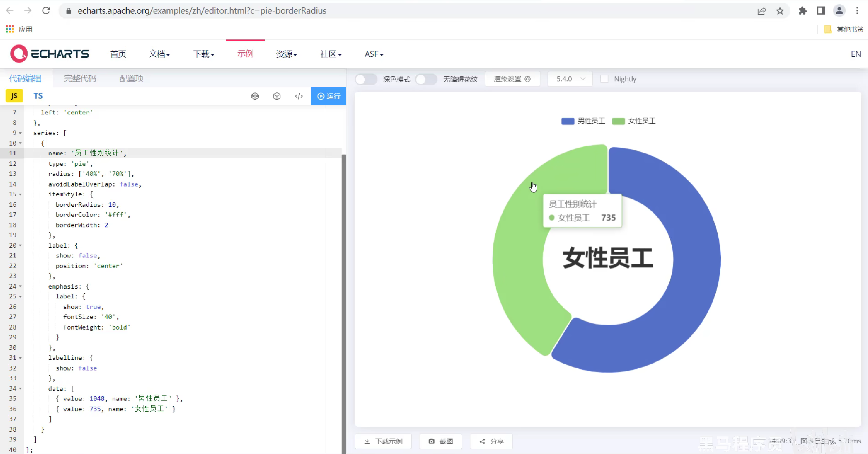
Task: Open code in CodeSandbox icon
Action: pyautogui.click(x=277, y=96)
